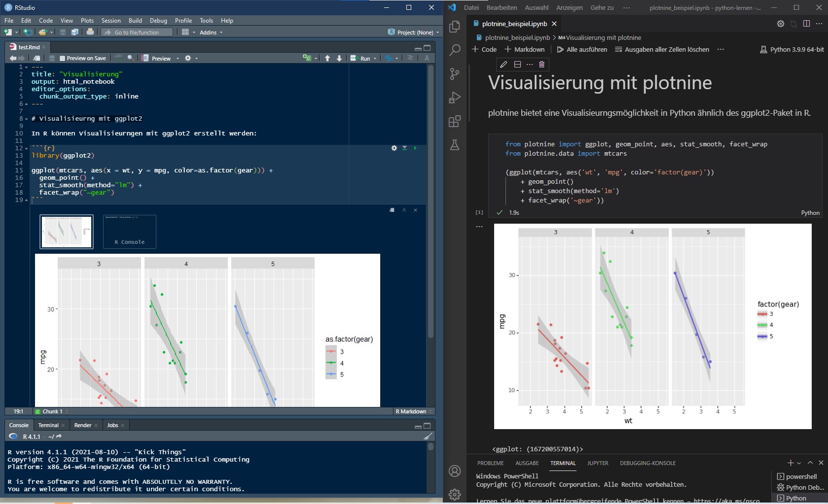Click the chunk options gear in the R chunk
The height and width of the screenshot is (504, 828).
[x=394, y=148]
